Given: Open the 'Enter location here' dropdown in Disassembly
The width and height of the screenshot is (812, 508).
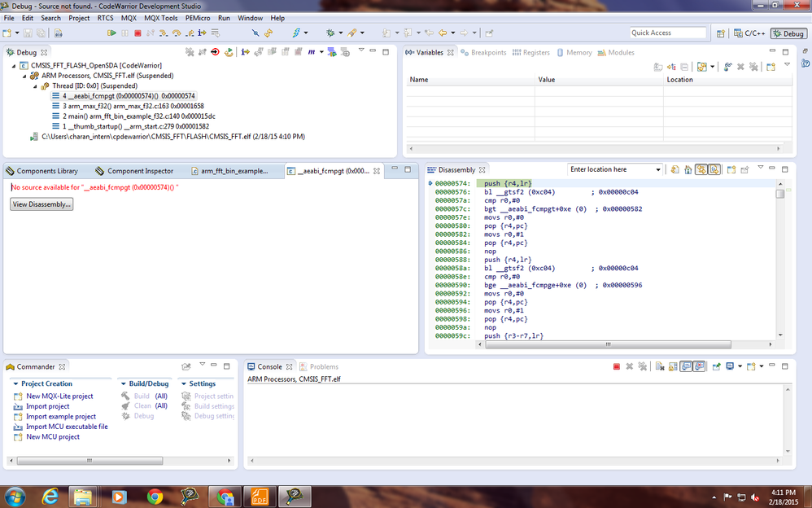Looking at the screenshot, I should point(658,169).
